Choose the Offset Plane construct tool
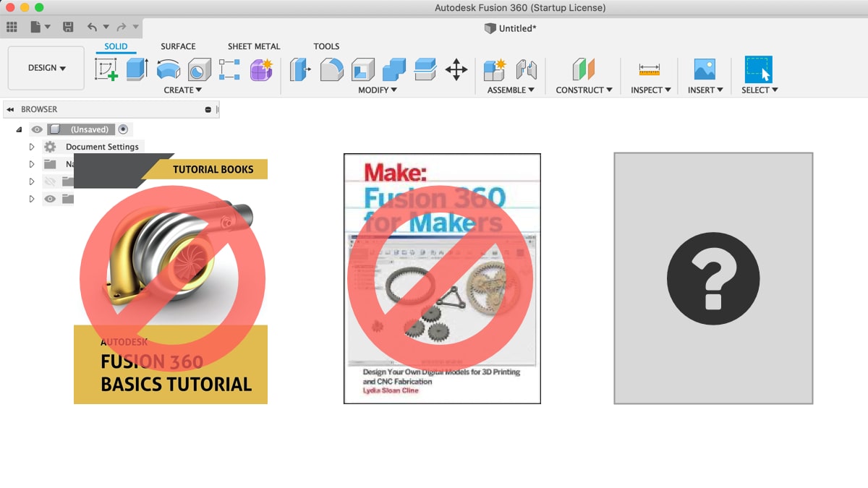868x488 pixels. click(583, 69)
